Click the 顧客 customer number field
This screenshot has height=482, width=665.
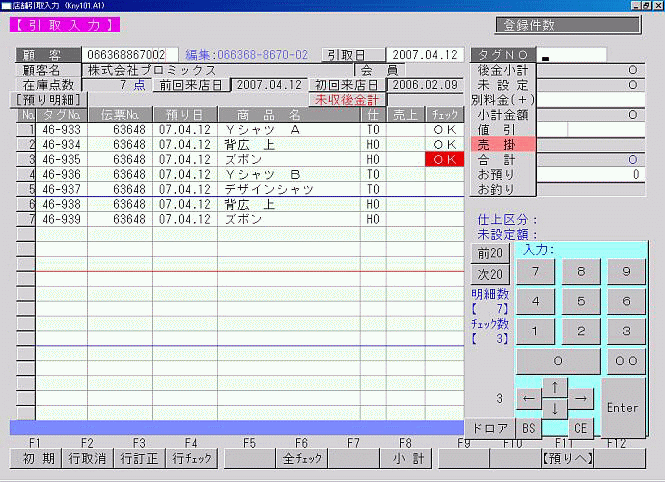[x=130, y=55]
